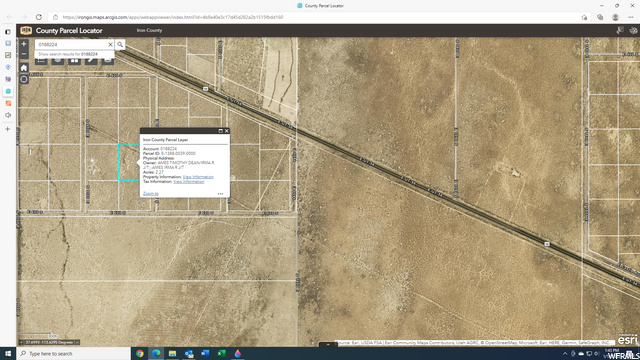Close the Iron County Parcel Layer popup
Screen dimensions: 640x360
pos(227,131)
